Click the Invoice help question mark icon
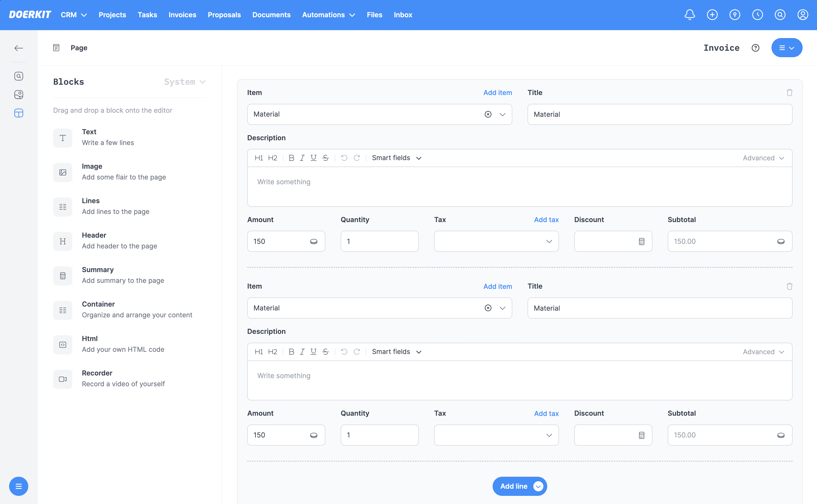This screenshot has width=817, height=504. click(755, 48)
